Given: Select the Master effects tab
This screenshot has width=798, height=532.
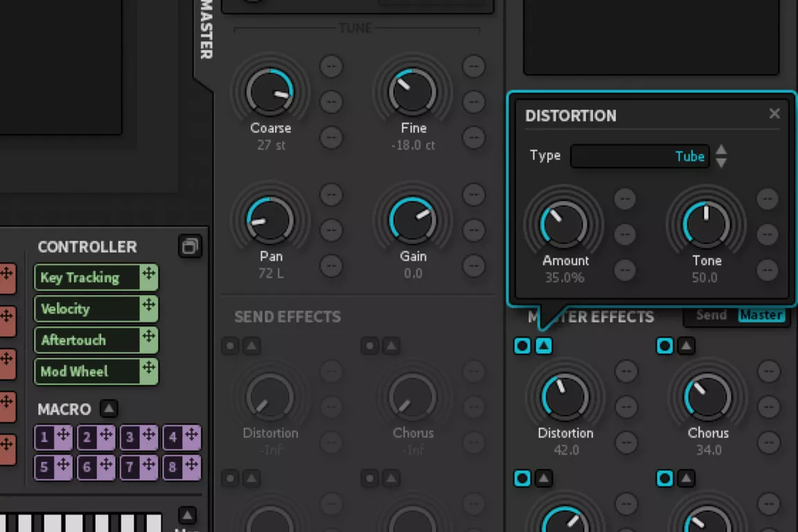Looking at the screenshot, I should coord(761,316).
